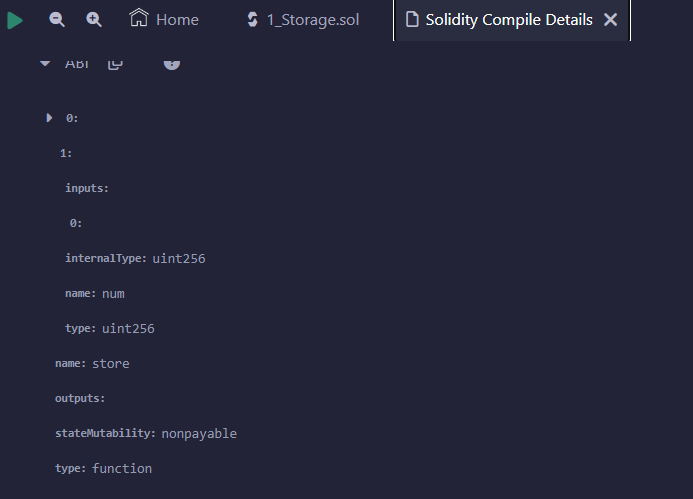Close the Solidity Compile Details tab
Image resolution: width=693 pixels, height=499 pixels.
(610, 19)
